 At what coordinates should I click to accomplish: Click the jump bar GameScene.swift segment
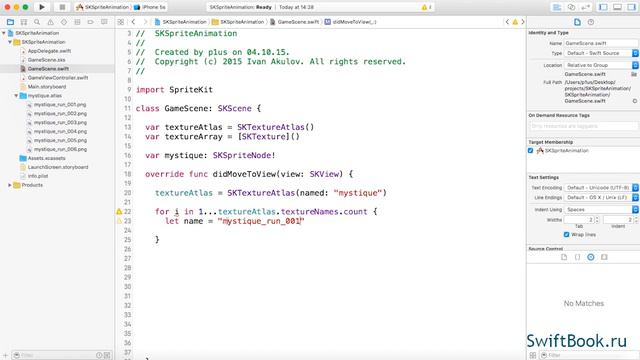[x=295, y=22]
